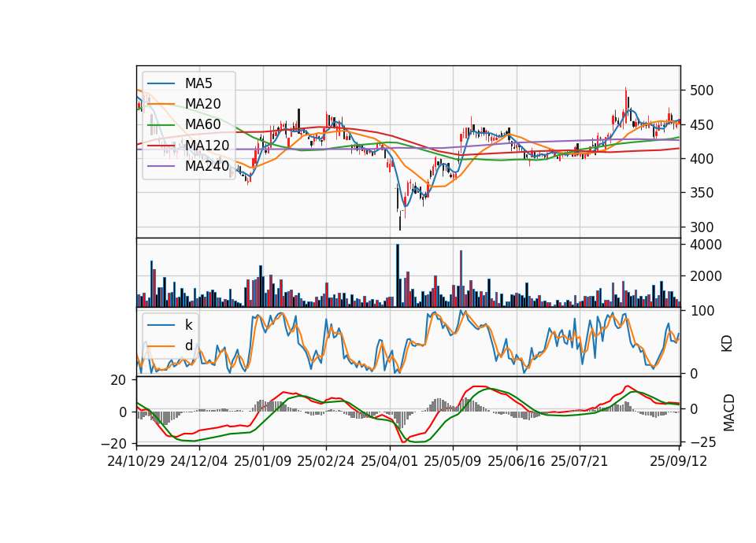This screenshot has width=756, height=543.
Task: Click the 25/07/21 date tick label
Action: tap(580, 461)
